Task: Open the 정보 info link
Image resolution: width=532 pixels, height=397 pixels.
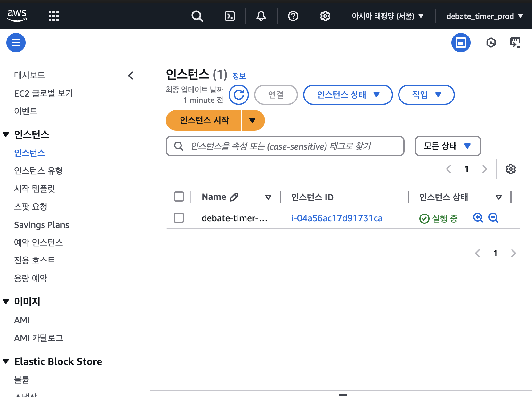Action: click(x=239, y=76)
